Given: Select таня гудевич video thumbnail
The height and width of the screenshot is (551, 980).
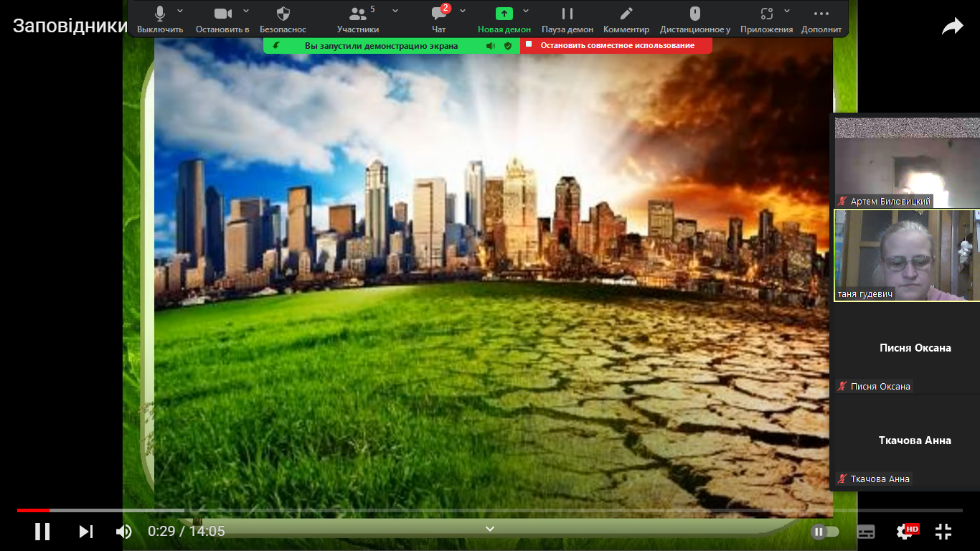Looking at the screenshot, I should point(907,255).
